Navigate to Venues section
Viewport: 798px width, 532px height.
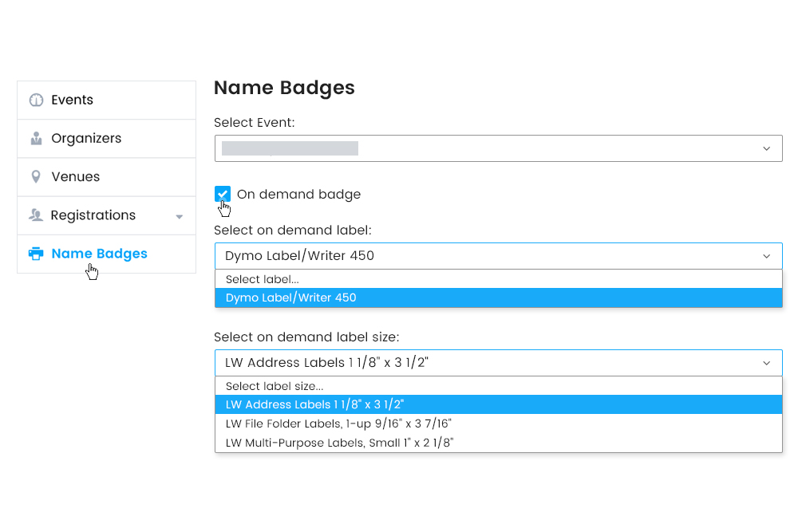pos(76,177)
